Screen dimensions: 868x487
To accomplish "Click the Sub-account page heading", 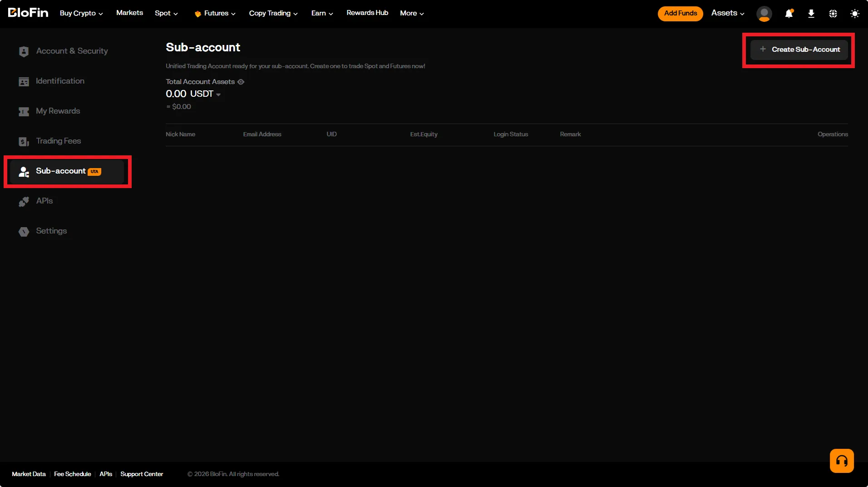I will (203, 47).
